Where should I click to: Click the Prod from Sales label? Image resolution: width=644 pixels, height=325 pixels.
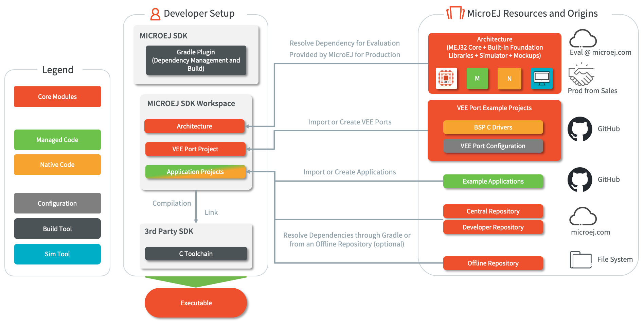(592, 91)
